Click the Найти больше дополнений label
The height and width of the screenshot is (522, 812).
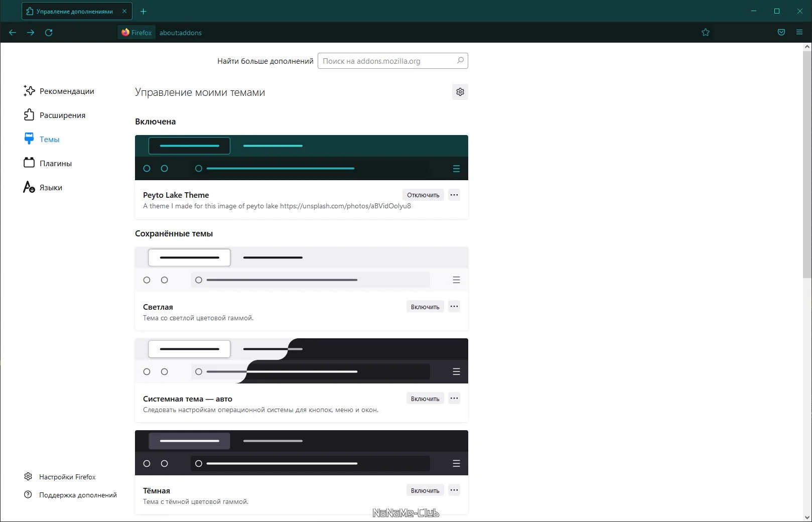coord(265,61)
